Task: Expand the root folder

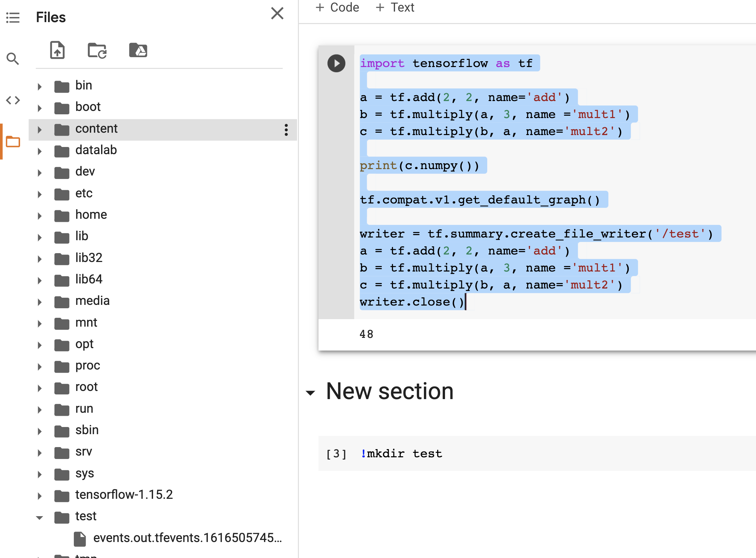Action: click(39, 388)
